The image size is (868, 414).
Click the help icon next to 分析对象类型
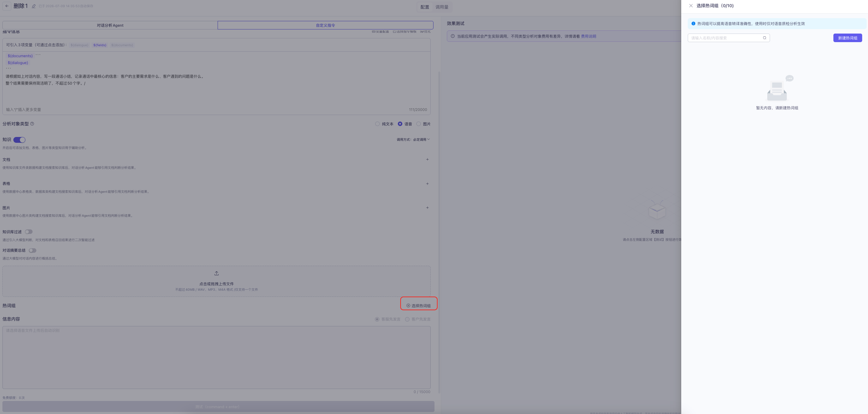[32, 124]
